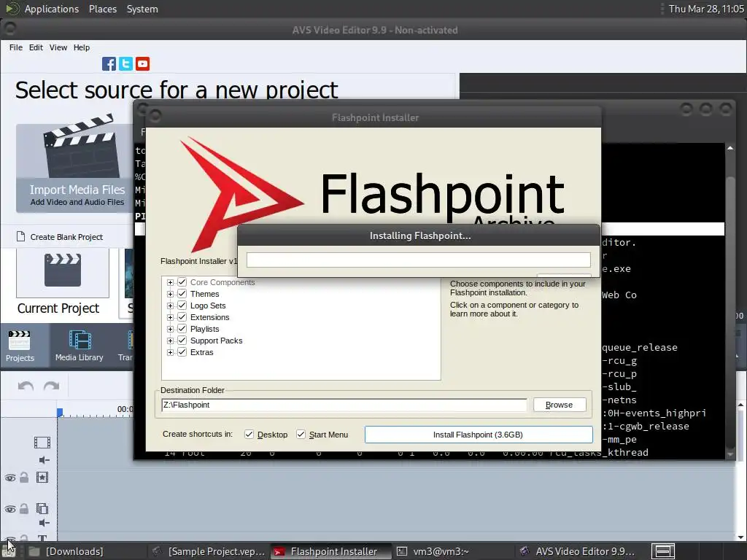This screenshot has width=747, height=560.
Task: Select the Support Packs tree label
Action: (x=216, y=341)
